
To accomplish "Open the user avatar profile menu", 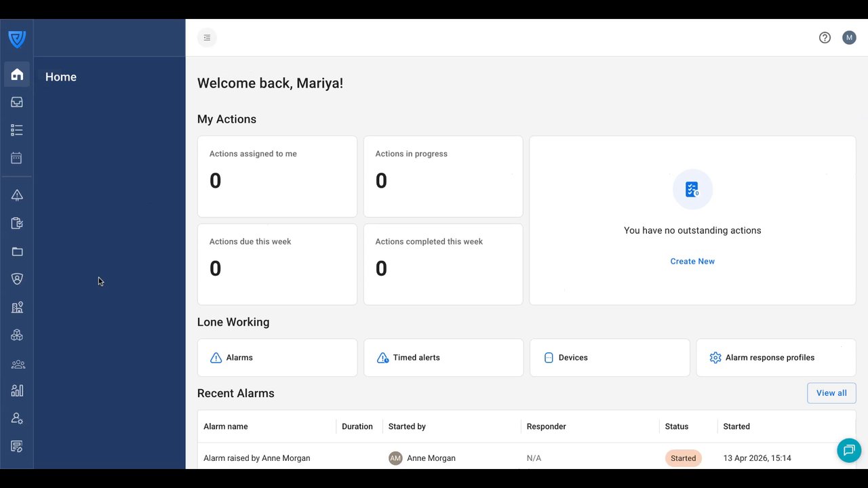I will tap(849, 38).
